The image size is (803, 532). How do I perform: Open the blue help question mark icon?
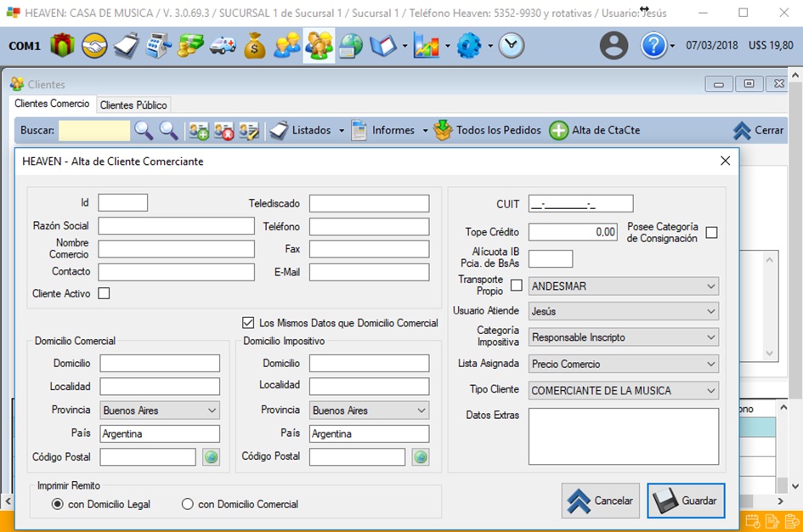[653, 46]
